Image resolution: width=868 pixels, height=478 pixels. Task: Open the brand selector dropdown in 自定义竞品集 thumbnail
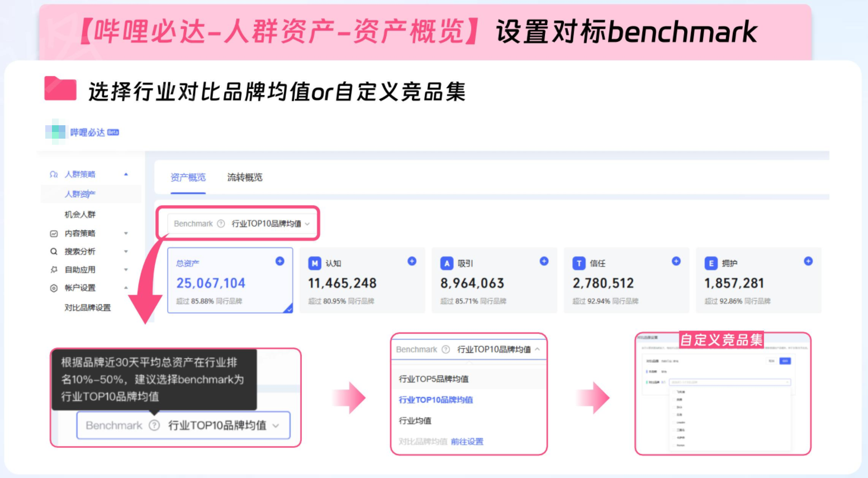point(730,382)
